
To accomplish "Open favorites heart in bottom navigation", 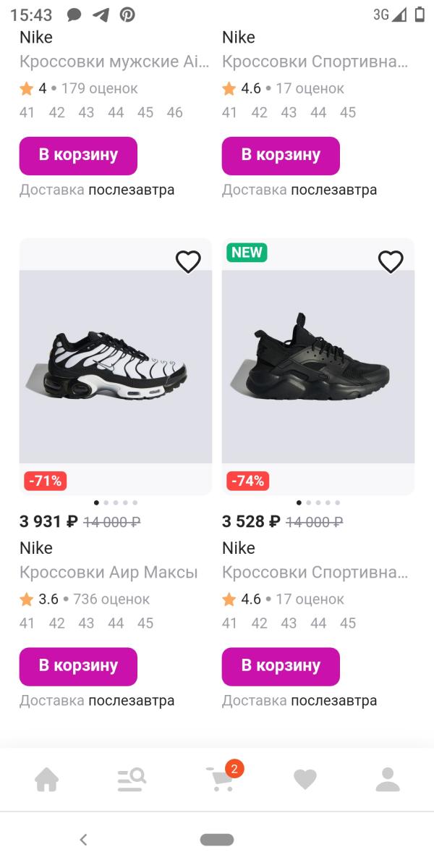I will pos(305,780).
